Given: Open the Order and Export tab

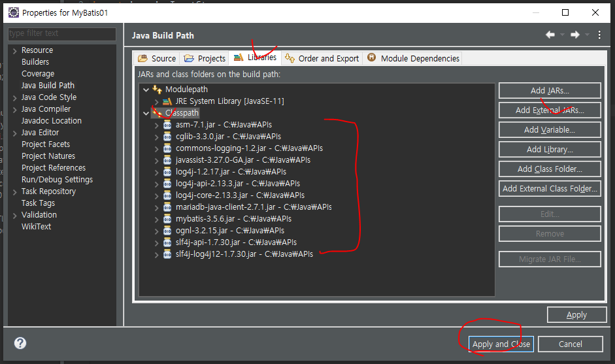Looking at the screenshot, I should (322, 58).
